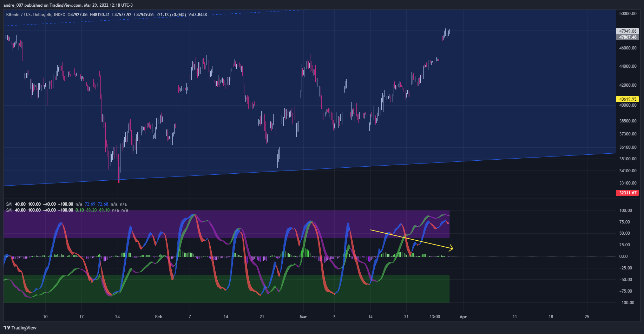Click the second SMI legend showing 89.20
The image size is (644, 334).
tap(67, 210)
